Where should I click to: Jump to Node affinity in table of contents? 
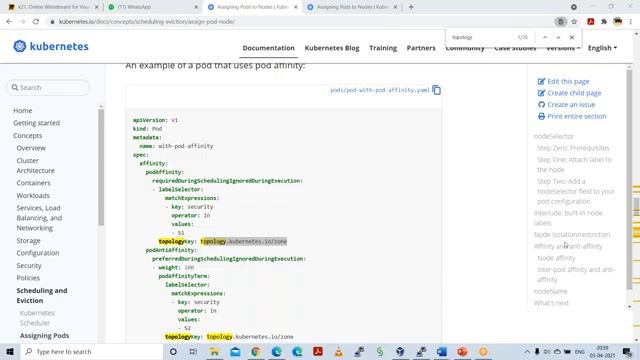(x=556, y=258)
